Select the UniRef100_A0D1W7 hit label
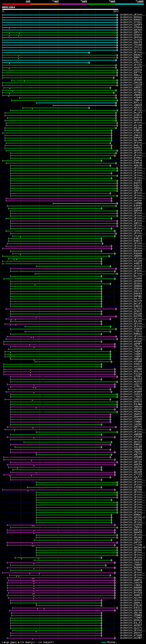The image size is (146, 644). (x=131, y=341)
